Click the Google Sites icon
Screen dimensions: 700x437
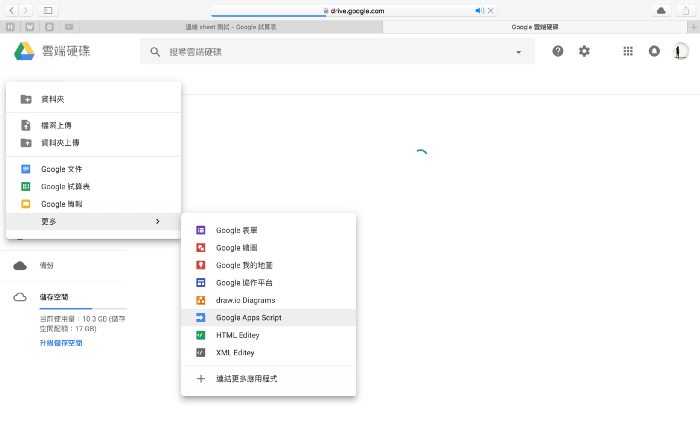click(201, 283)
